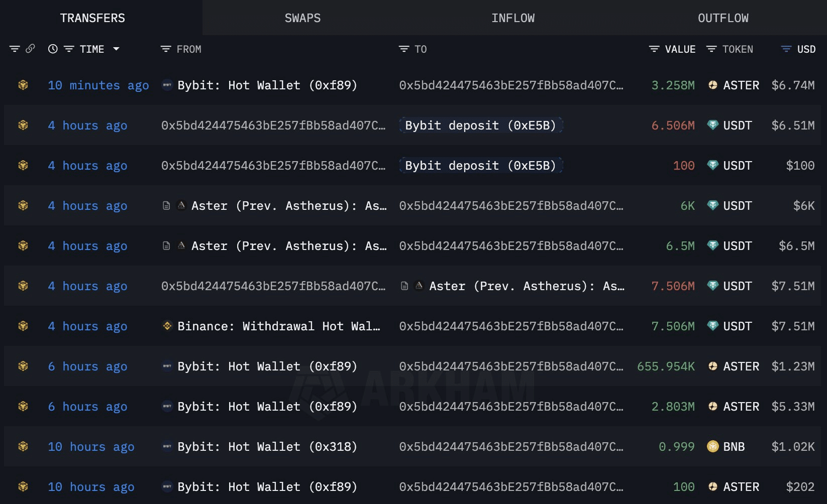This screenshot has height=504, width=827.
Task: Select the 655.954K value cell
Action: [666, 366]
